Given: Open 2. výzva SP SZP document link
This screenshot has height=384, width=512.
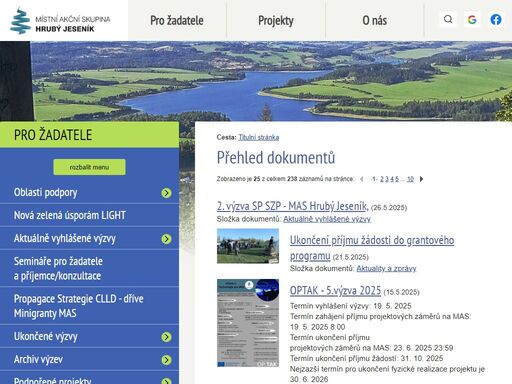Looking at the screenshot, I should click(x=292, y=206).
